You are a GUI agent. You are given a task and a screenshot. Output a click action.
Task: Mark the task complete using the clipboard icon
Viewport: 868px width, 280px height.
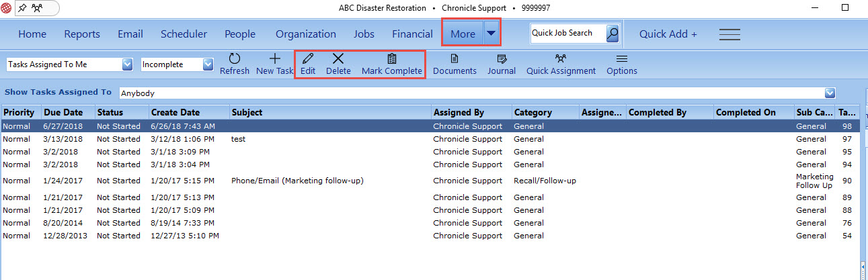tap(392, 59)
